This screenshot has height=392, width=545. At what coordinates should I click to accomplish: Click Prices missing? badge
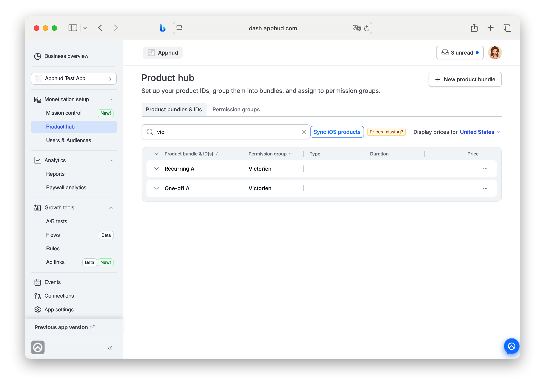pos(386,132)
